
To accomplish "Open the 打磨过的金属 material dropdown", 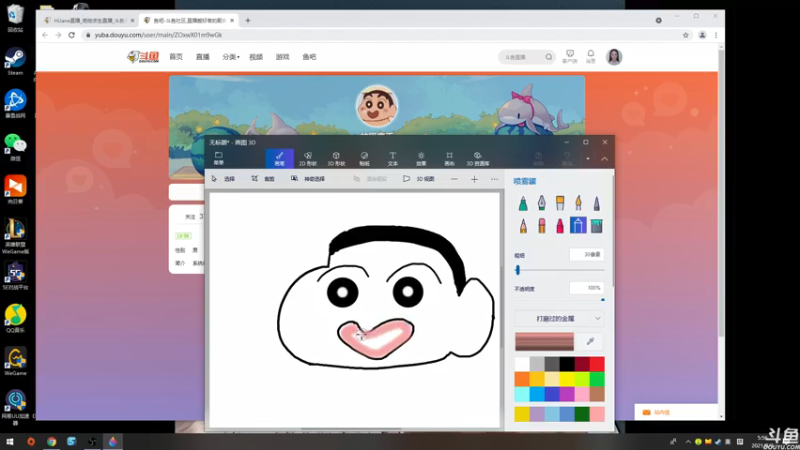I will pyautogui.click(x=560, y=318).
